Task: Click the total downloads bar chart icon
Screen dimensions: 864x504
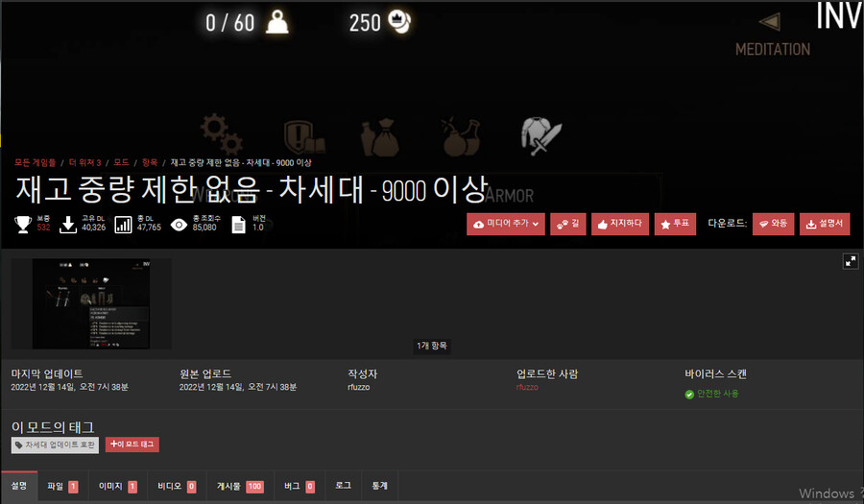Action: (123, 225)
